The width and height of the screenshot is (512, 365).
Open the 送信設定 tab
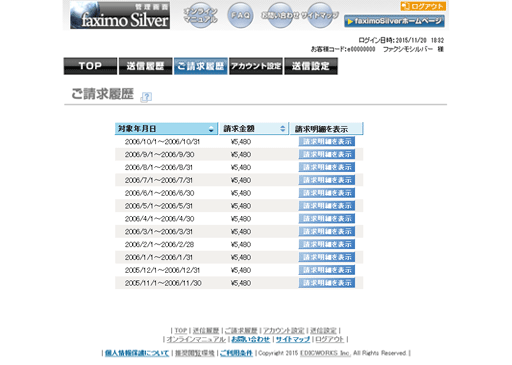(x=311, y=66)
